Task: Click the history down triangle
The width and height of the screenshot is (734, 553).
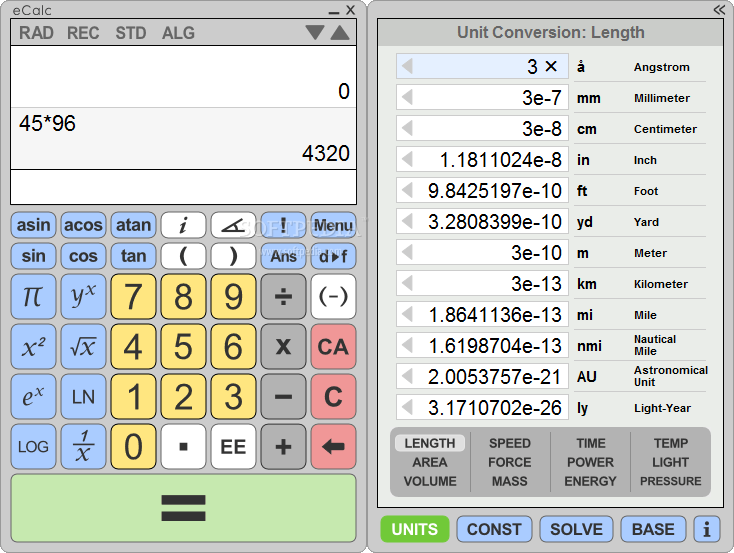Action: click(x=315, y=32)
